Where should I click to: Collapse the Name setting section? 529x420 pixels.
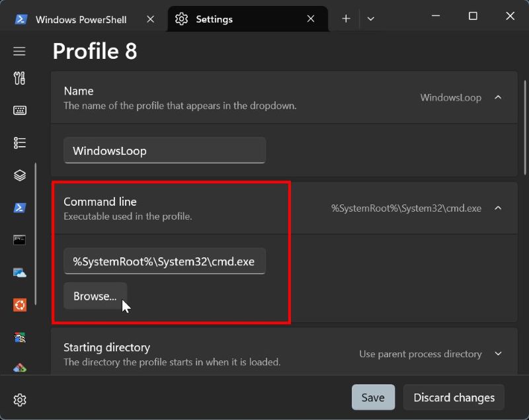(x=498, y=97)
